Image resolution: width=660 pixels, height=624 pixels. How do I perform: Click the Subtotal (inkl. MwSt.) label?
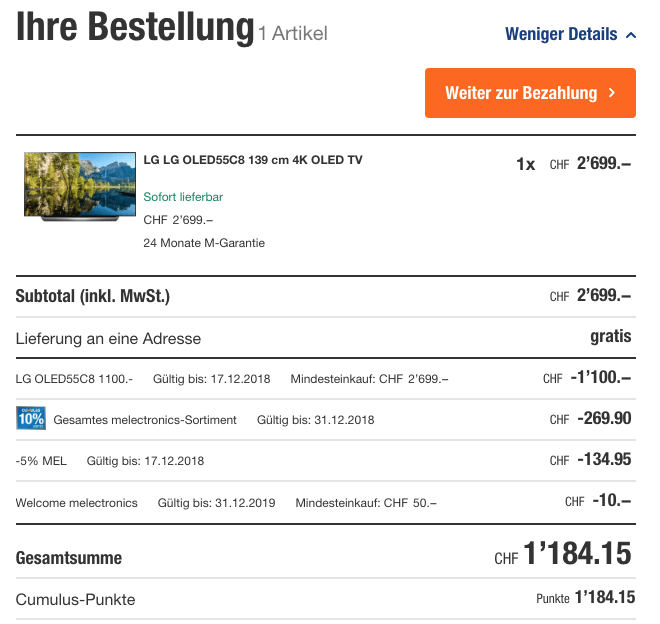tap(93, 296)
